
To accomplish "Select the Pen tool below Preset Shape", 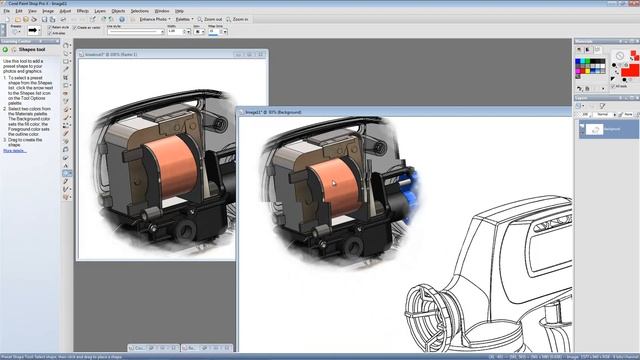I will tap(66, 182).
